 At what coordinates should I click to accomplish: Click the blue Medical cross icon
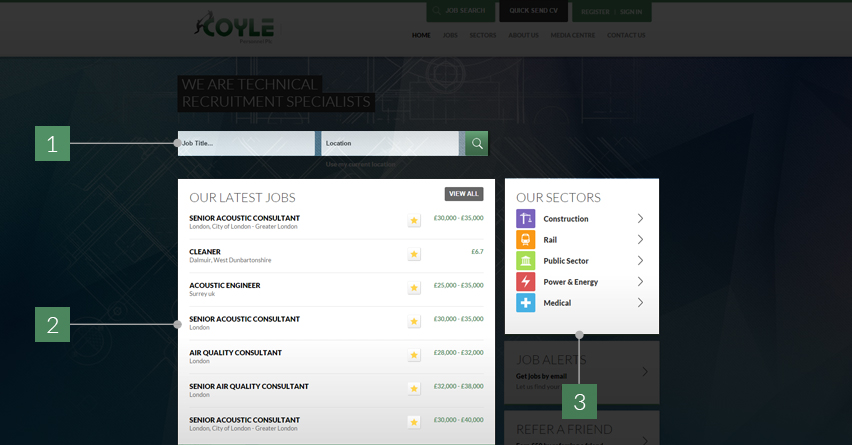coord(526,302)
